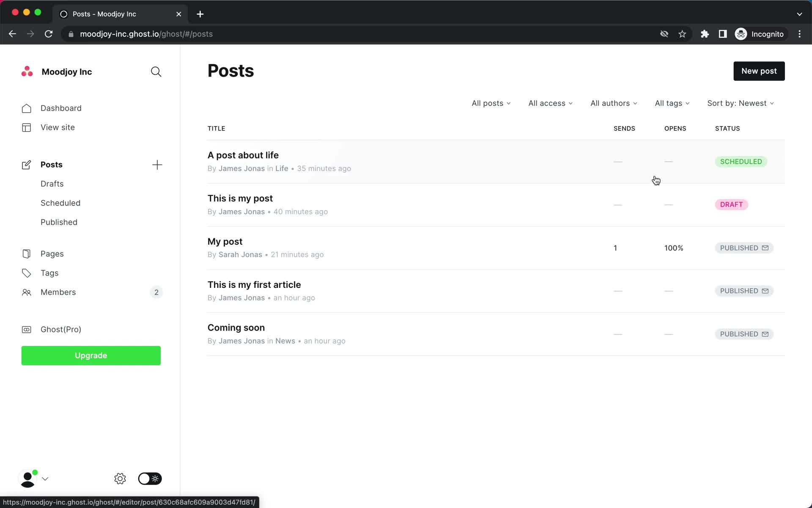Click the Moodjoy Inc logo icon
The width and height of the screenshot is (812, 508).
pyautogui.click(x=27, y=72)
